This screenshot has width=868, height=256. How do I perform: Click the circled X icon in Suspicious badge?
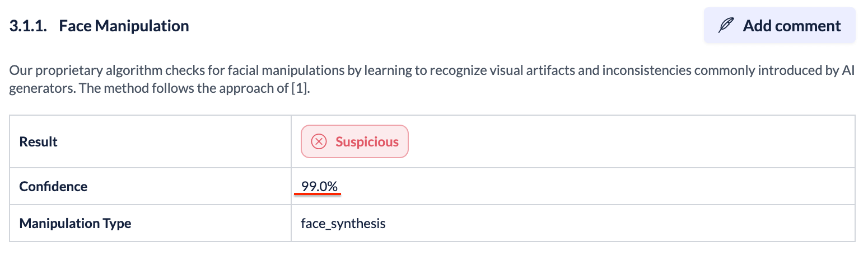click(319, 141)
